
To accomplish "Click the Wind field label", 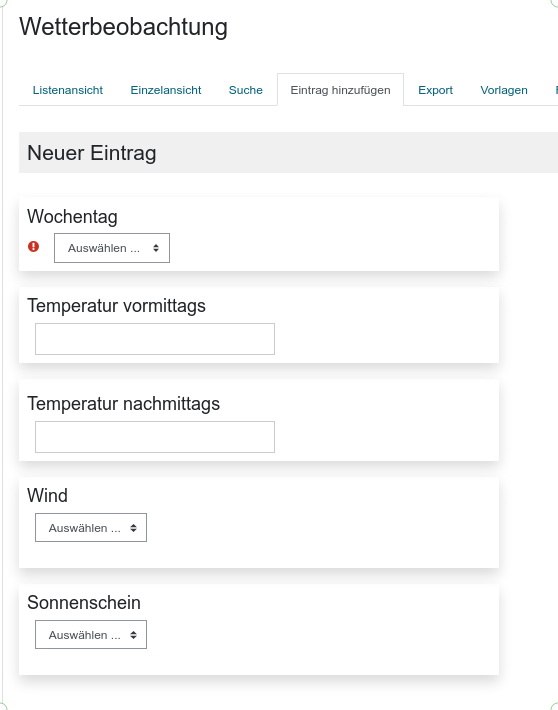I will [48, 495].
